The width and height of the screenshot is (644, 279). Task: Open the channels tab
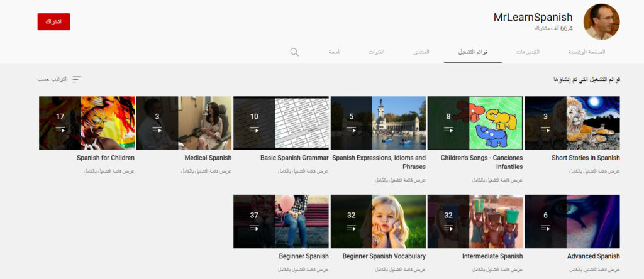click(x=376, y=52)
